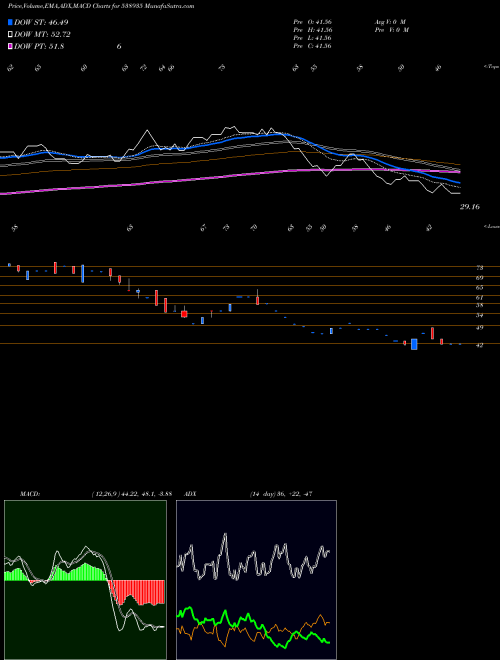The width and height of the screenshot is (500, 660).
Task: Click the small '6' next to DOW PT
Action: point(119,46)
